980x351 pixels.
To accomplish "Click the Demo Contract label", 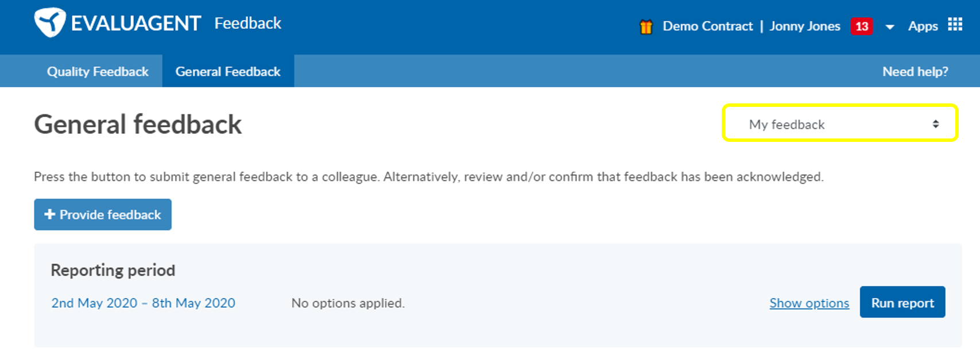I will tap(707, 26).
